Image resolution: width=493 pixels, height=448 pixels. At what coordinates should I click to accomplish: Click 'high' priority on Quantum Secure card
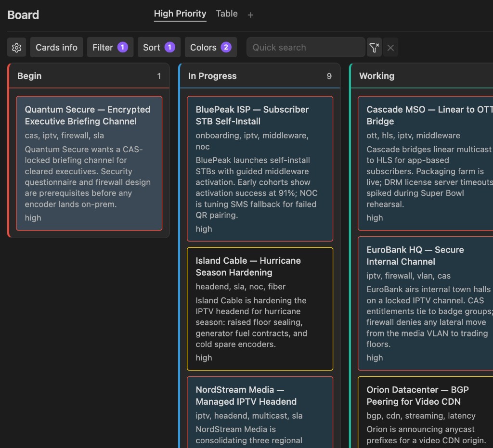[x=33, y=218]
